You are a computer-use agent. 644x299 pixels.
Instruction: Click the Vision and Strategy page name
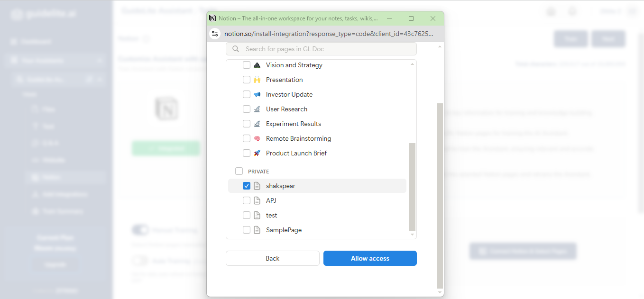pyautogui.click(x=294, y=65)
